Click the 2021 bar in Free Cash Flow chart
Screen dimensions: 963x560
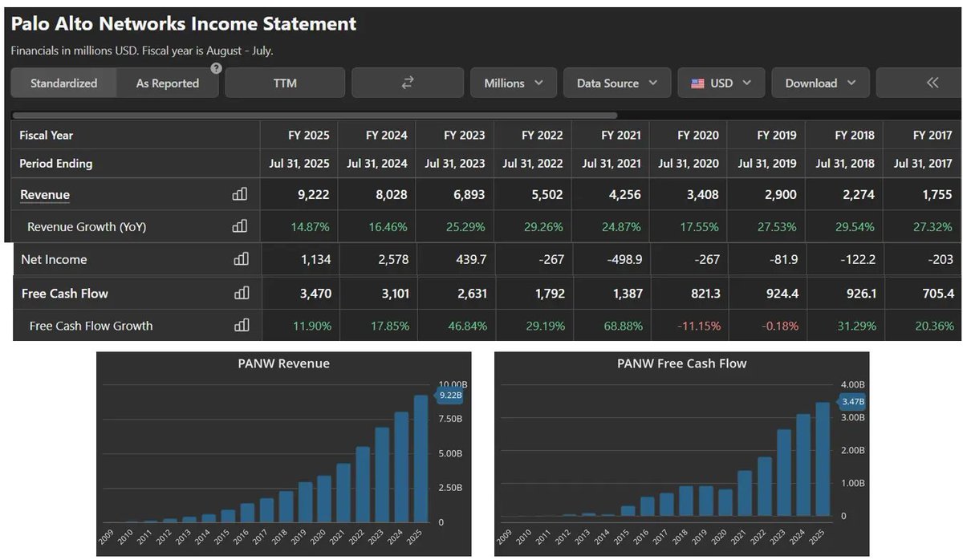[745, 493]
